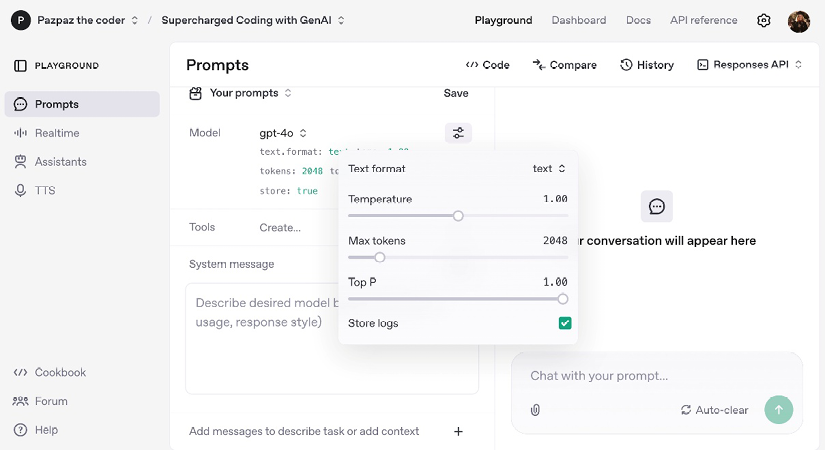Click the Chat with your prompt input
825x450 pixels.
[x=640, y=376]
